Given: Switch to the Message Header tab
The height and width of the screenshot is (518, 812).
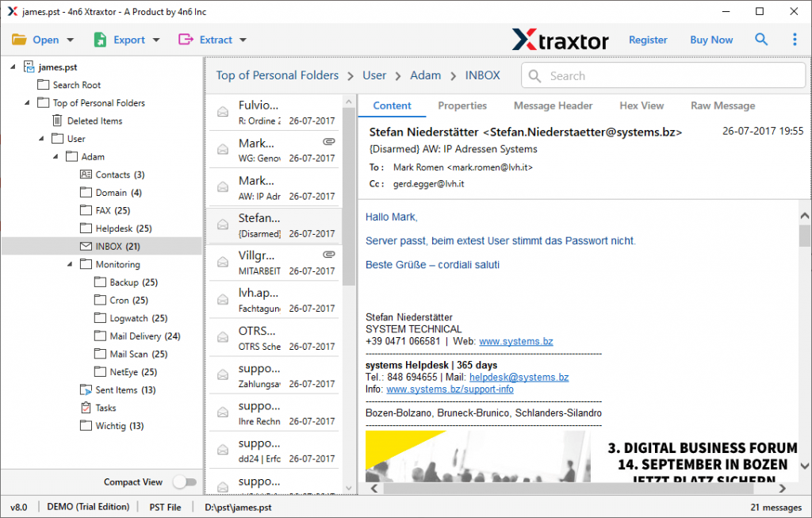Looking at the screenshot, I should [553, 106].
